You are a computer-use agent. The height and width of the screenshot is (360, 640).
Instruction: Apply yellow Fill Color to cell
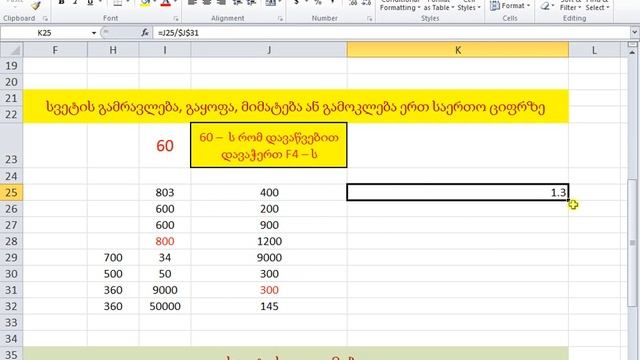click(x=145, y=3)
